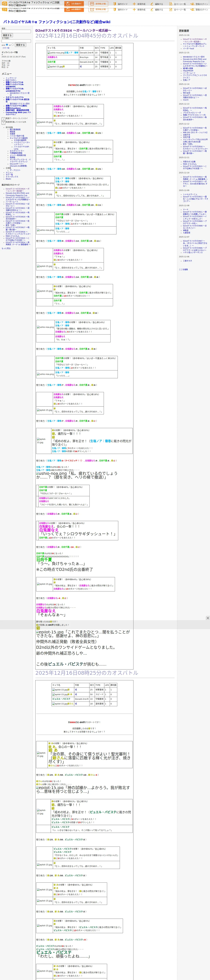The image size is (210, 980).
Task: Select the 'and' radio button
Action: (7, 45)
